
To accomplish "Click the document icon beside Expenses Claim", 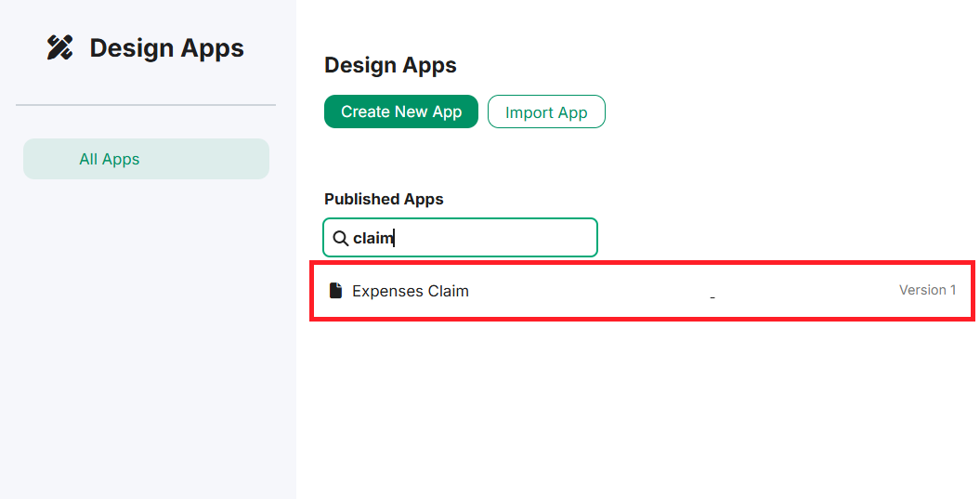I will coord(335,291).
